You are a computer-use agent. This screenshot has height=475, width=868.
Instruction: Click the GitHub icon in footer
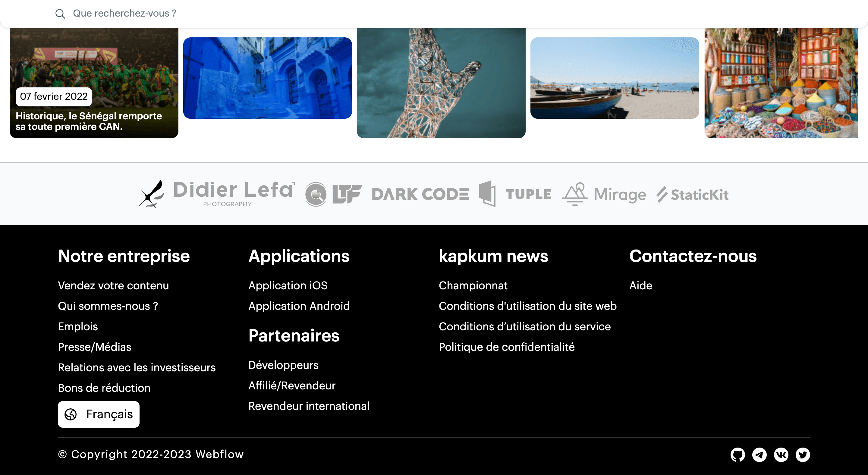point(738,455)
